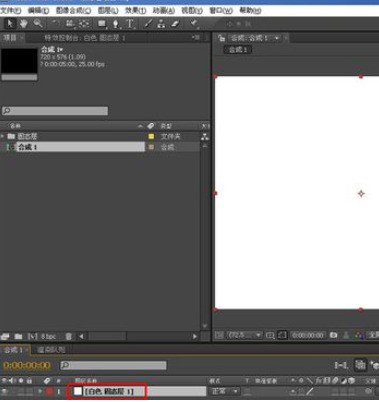Open the 效果 menu

(135, 10)
